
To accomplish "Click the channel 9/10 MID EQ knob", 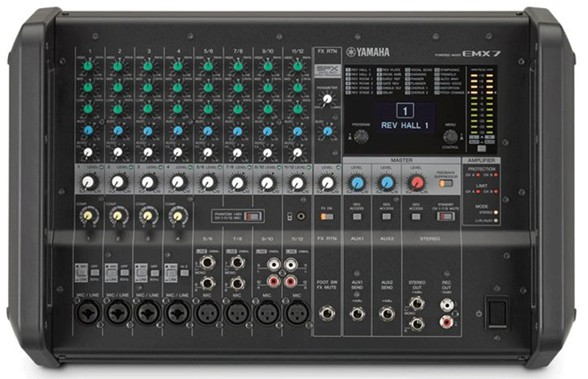I will click(x=268, y=88).
